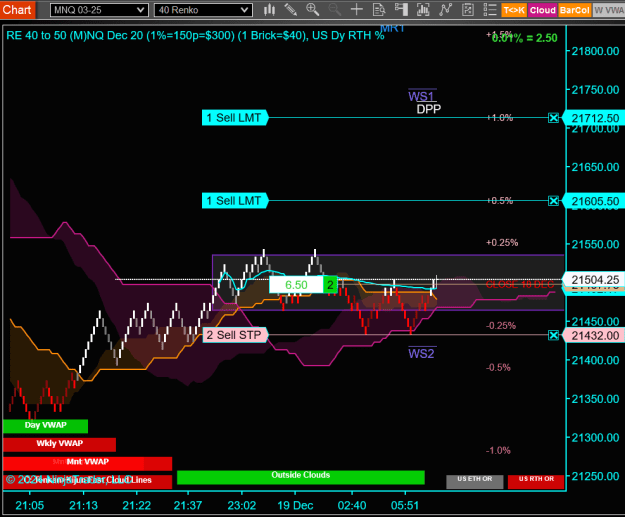Click the 05:51 time axis label
Viewport: 625px width, 517px height.
click(x=405, y=505)
